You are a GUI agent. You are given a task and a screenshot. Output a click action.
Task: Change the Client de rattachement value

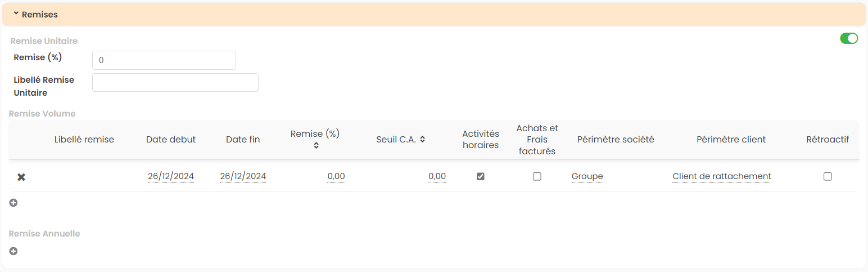click(721, 176)
